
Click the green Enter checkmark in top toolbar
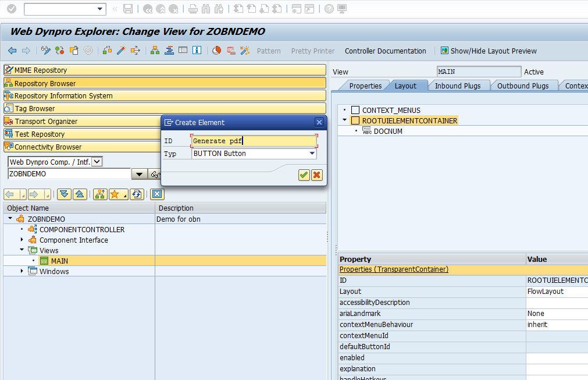(x=12, y=9)
